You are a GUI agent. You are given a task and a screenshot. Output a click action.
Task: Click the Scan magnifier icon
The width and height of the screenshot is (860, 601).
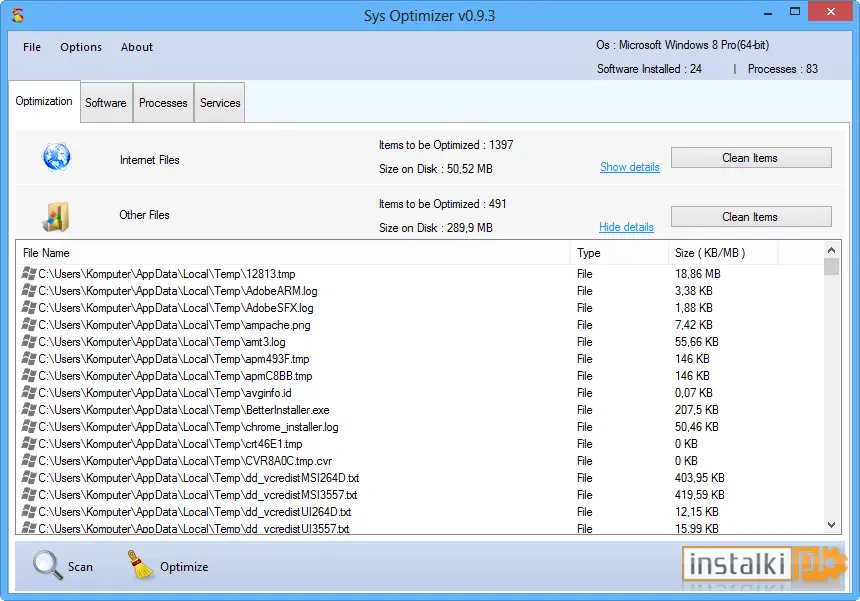tap(48, 565)
